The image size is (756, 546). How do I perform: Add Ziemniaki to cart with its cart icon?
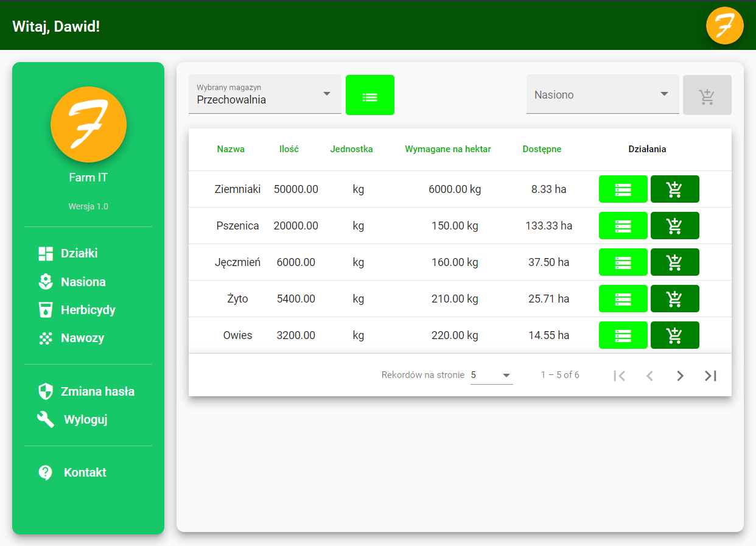[x=674, y=189]
